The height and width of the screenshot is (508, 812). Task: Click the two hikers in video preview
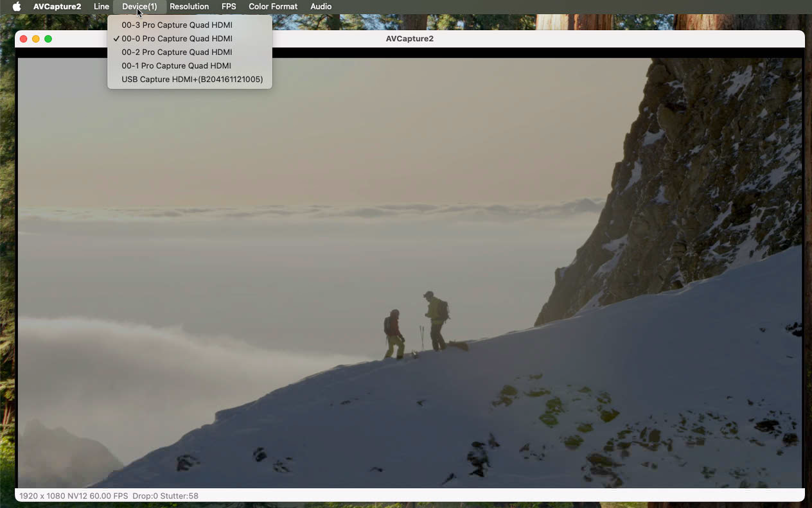tap(418, 324)
